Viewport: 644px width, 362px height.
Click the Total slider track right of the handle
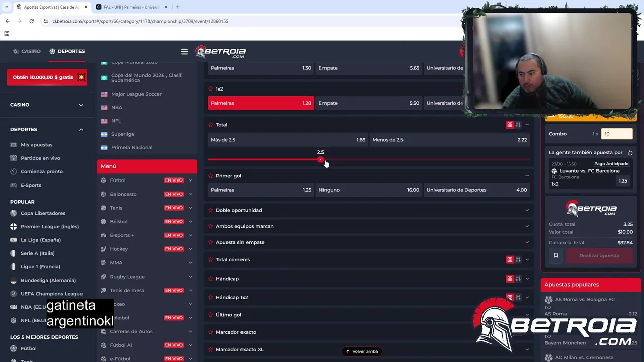427,160
